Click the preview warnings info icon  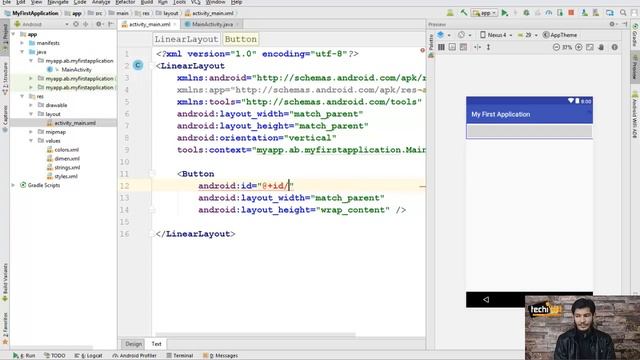click(614, 47)
